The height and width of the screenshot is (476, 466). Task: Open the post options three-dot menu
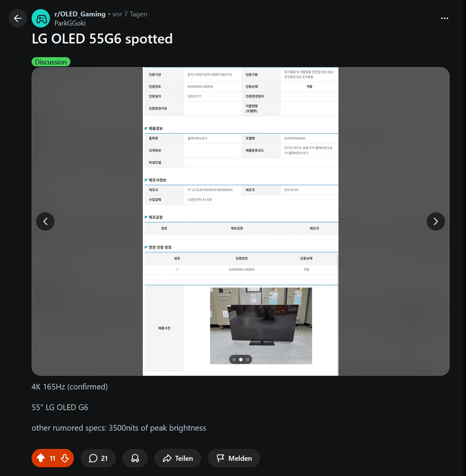[x=444, y=18]
